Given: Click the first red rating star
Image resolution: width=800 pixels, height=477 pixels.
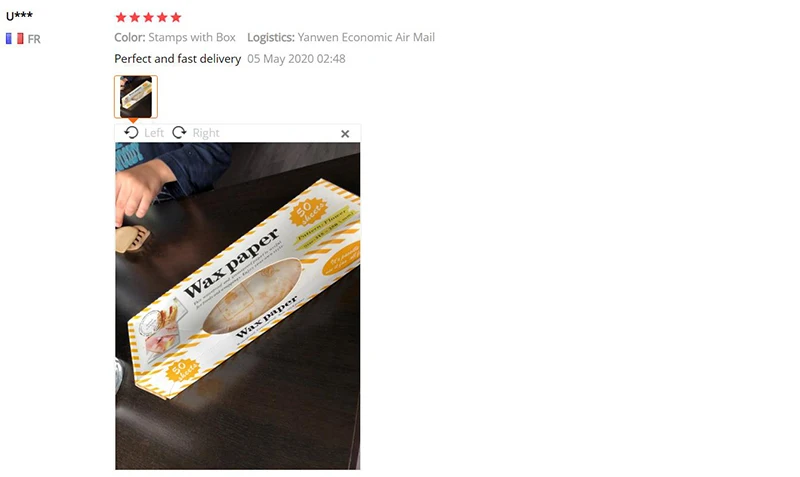Looking at the screenshot, I should coord(121,17).
